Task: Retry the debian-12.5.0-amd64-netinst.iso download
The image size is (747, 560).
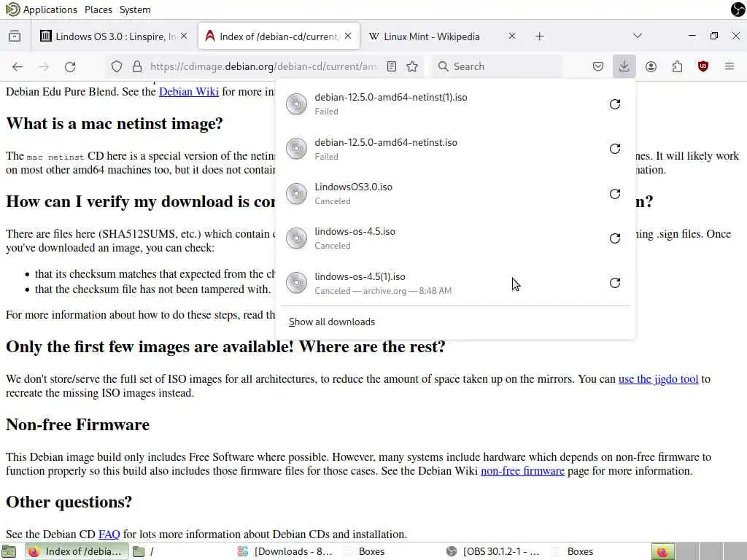Action: (614, 149)
